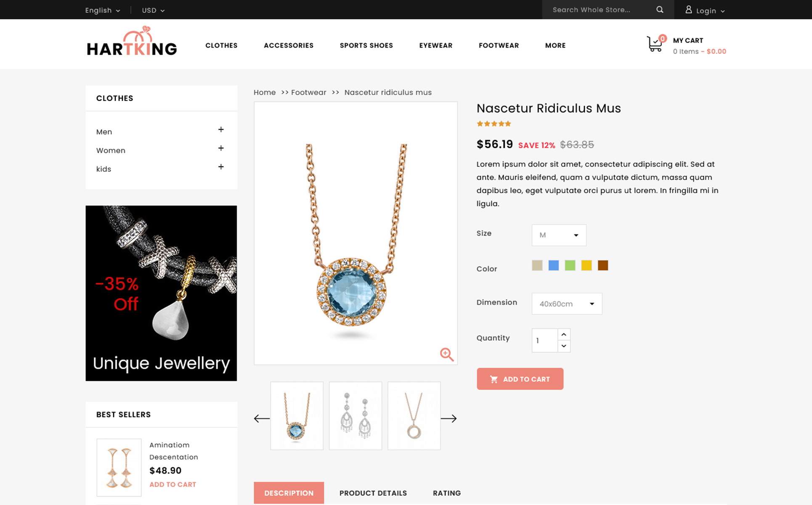
Task: Click the Hartking logo
Action: [132, 41]
